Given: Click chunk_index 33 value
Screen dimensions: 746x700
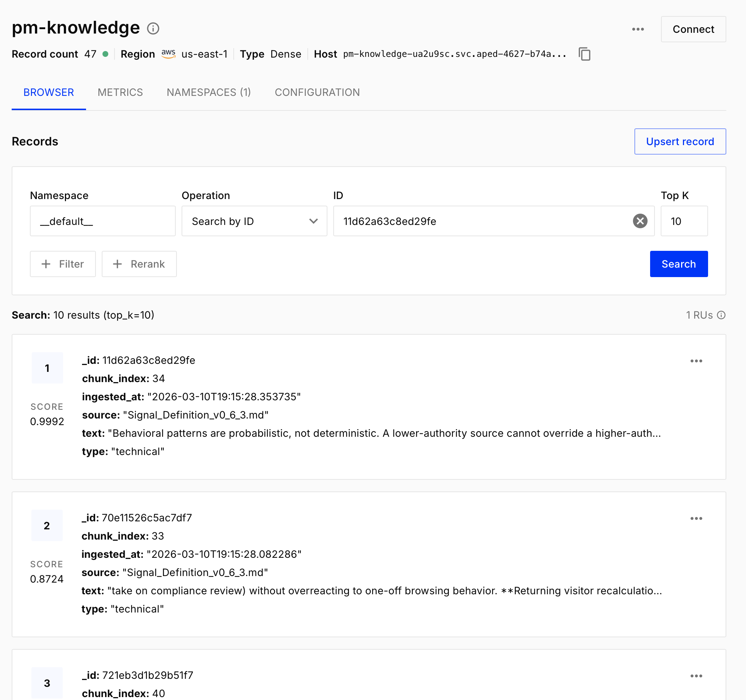Looking at the screenshot, I should (158, 536).
